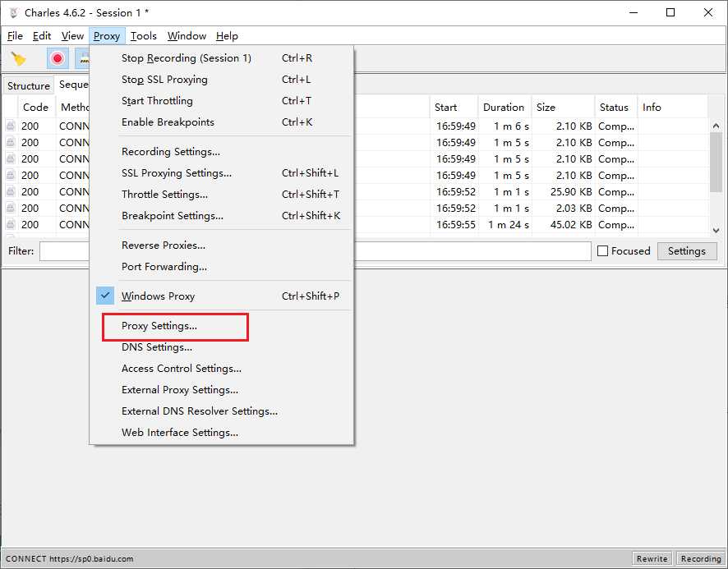Click the filter Settings button
The height and width of the screenshot is (569, 728).
[687, 251]
